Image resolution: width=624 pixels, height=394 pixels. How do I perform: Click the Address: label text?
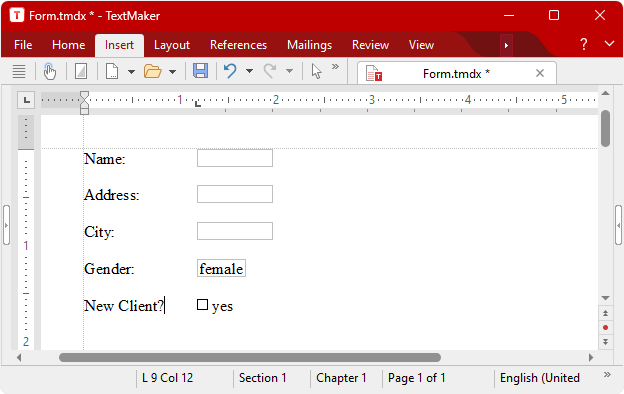(x=112, y=195)
